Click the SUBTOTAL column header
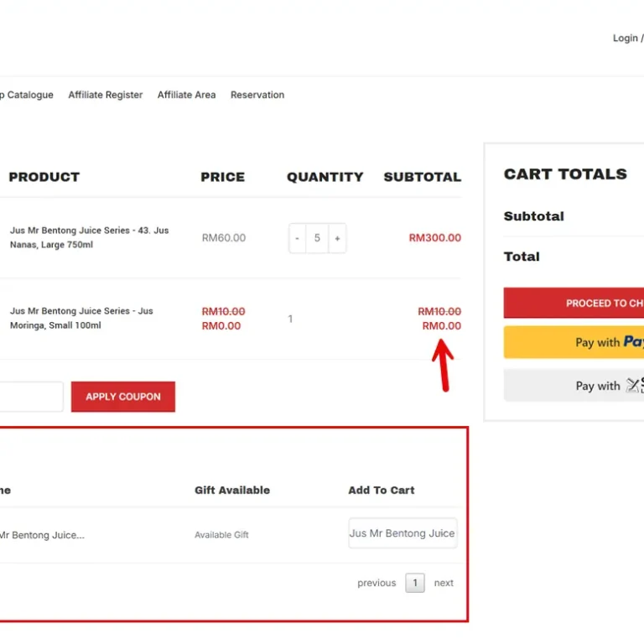 423,177
